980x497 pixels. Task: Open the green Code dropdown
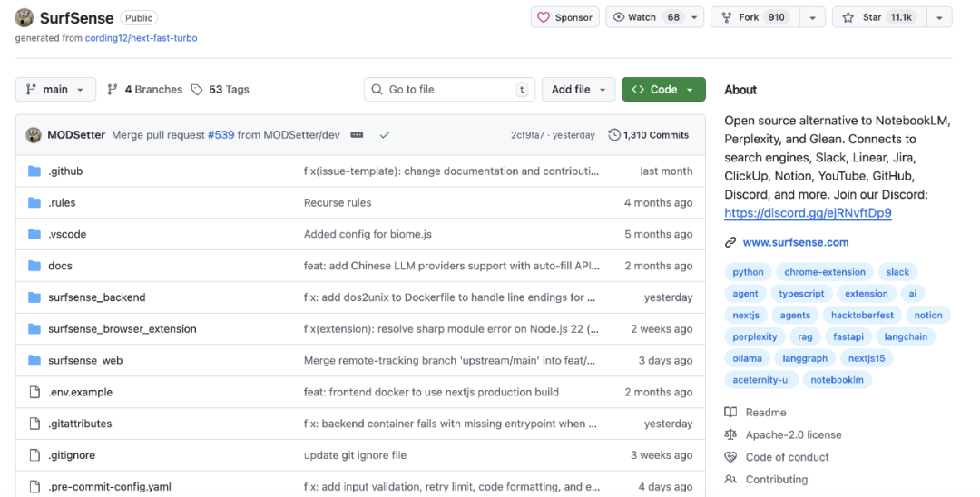click(663, 90)
